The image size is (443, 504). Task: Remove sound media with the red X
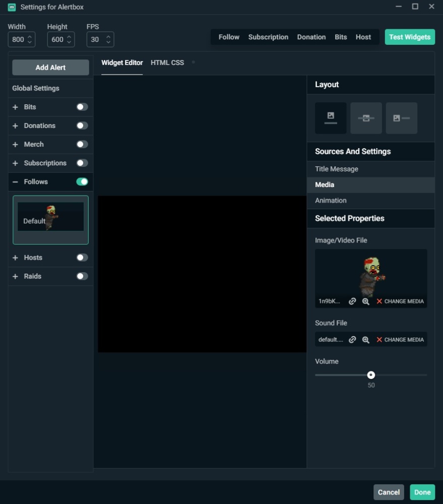(379, 340)
